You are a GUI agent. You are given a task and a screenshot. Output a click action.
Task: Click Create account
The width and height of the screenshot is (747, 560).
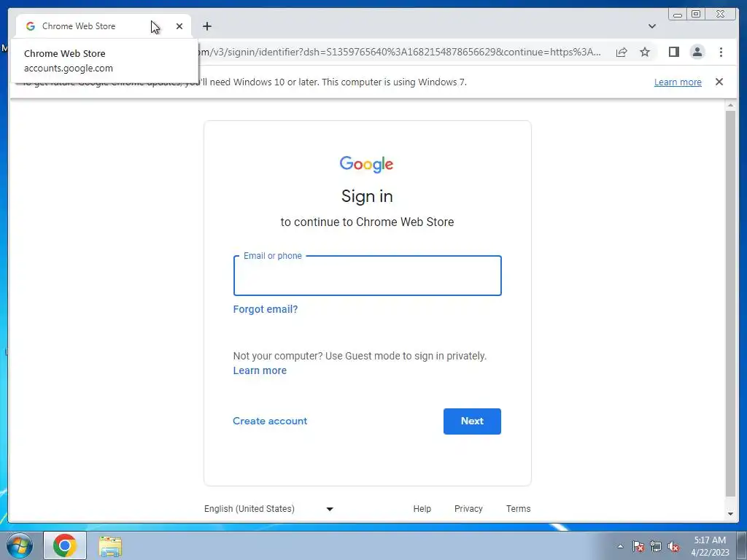(x=270, y=421)
